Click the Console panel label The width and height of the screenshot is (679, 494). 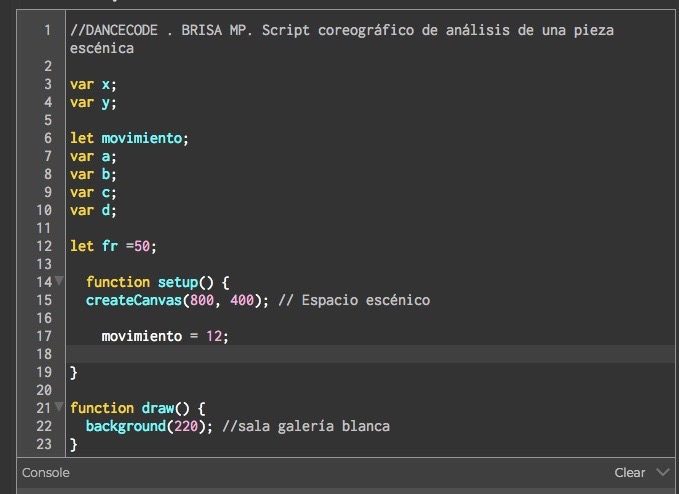click(46, 472)
